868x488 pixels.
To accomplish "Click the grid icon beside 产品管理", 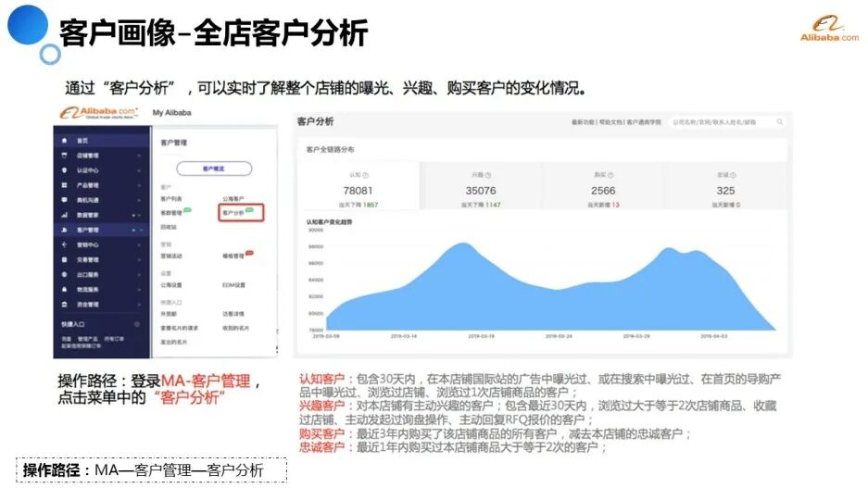I will tap(65, 185).
